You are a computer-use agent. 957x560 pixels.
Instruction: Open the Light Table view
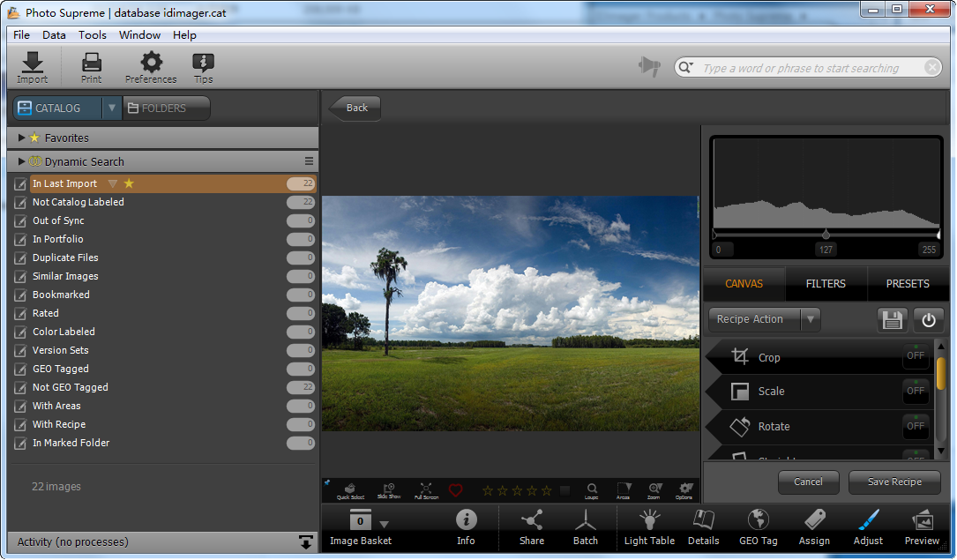649,526
